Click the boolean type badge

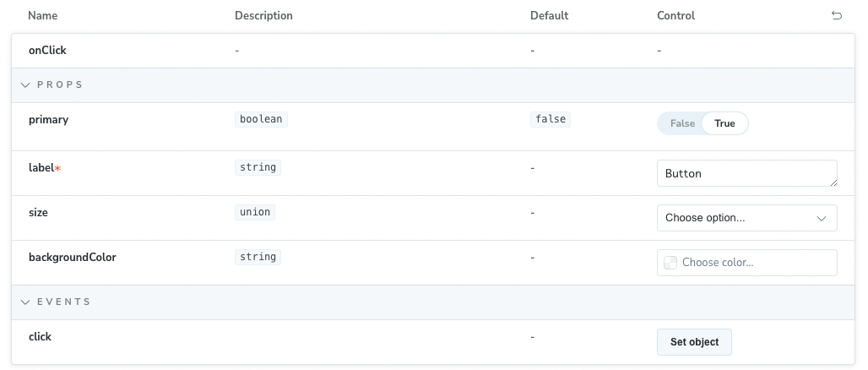(261, 120)
